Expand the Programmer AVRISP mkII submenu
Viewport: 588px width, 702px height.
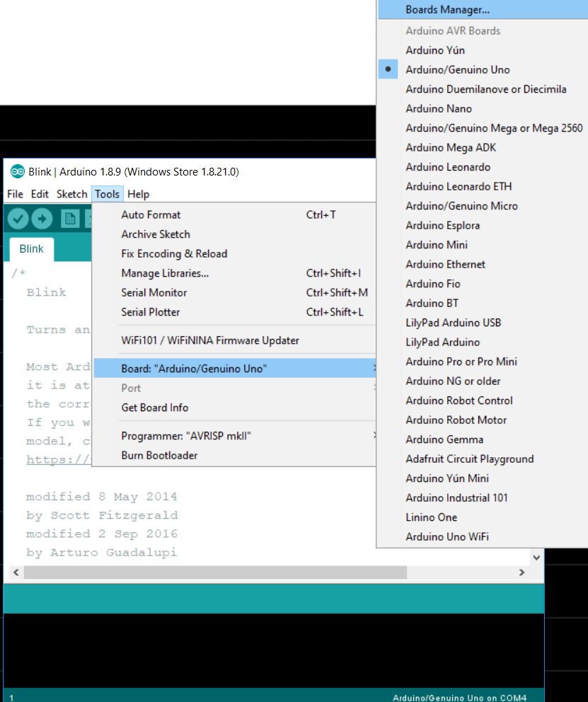[234, 436]
